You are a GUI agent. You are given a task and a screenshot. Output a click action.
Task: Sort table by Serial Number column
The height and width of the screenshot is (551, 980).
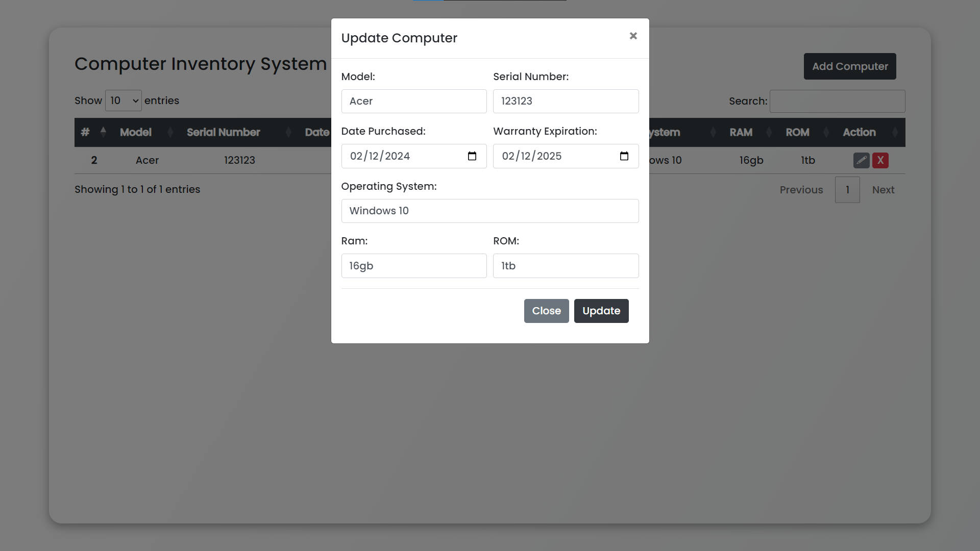pyautogui.click(x=224, y=132)
